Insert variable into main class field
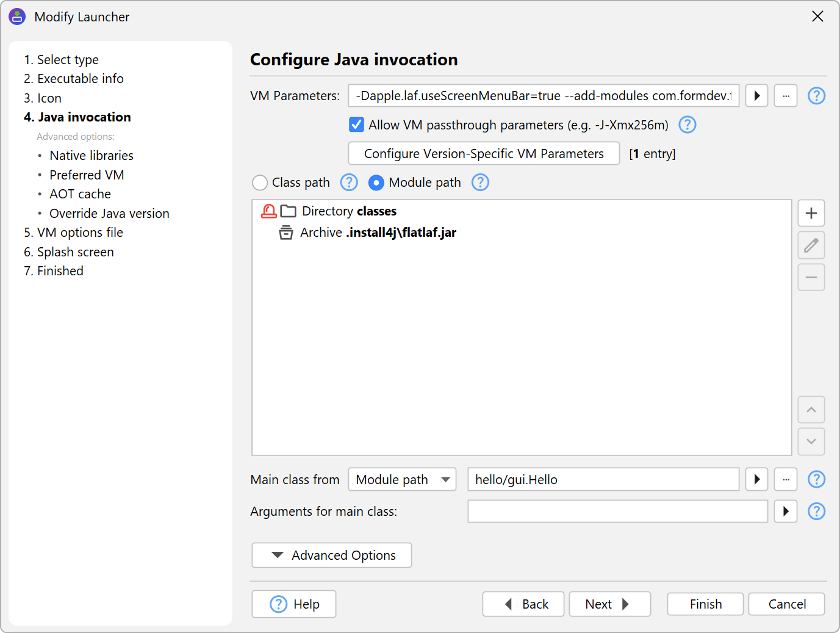 tap(756, 479)
